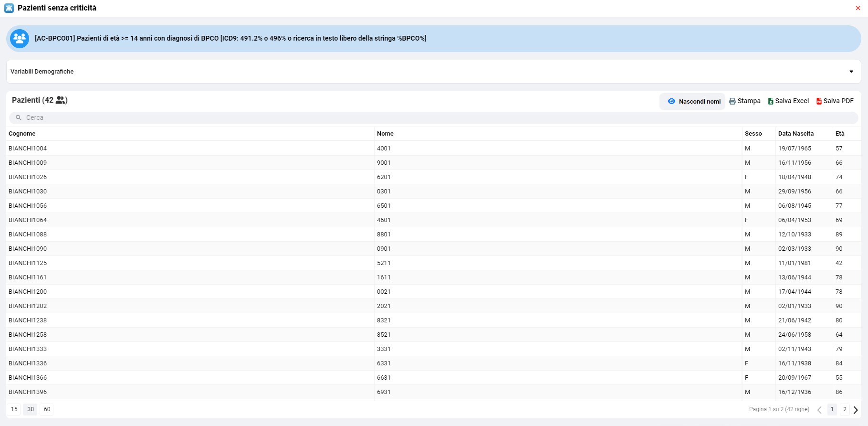Image resolution: width=868 pixels, height=426 pixels.
Task: Sort table by Età column header
Action: 840,134
